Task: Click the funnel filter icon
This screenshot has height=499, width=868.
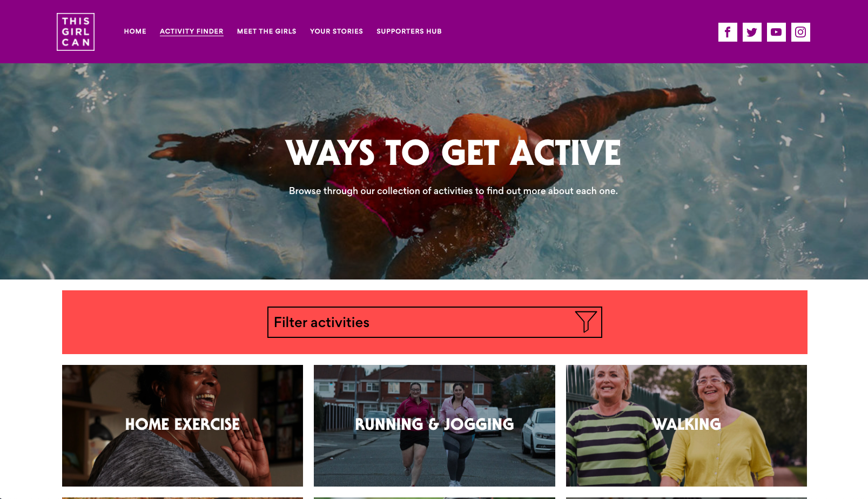Action: point(586,322)
